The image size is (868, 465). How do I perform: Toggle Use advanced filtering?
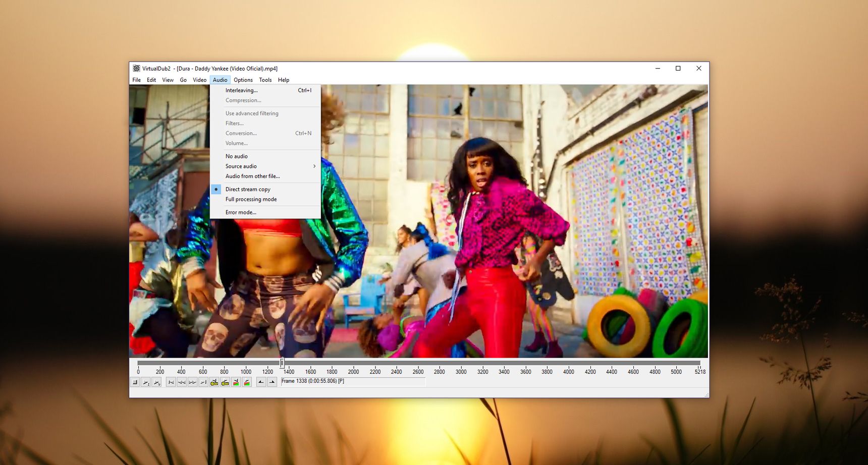[x=265, y=113]
